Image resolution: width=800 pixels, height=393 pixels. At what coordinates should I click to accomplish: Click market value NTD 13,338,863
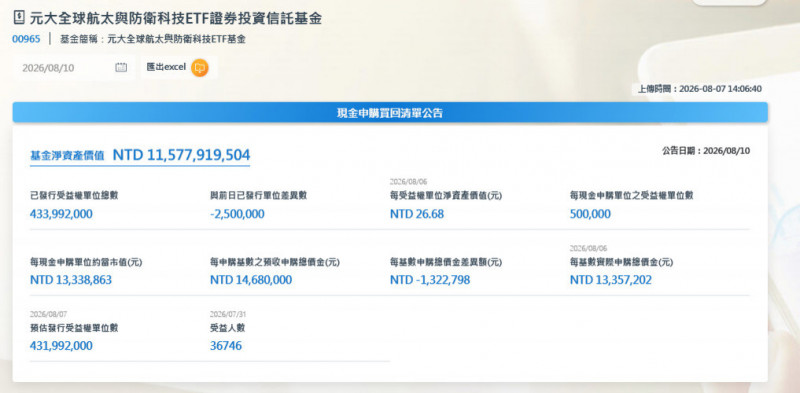point(71,280)
